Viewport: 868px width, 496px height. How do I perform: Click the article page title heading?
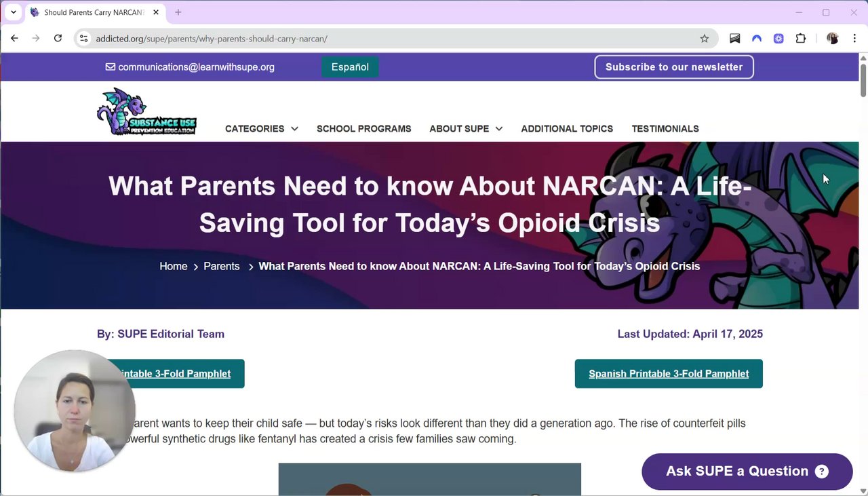click(x=430, y=204)
